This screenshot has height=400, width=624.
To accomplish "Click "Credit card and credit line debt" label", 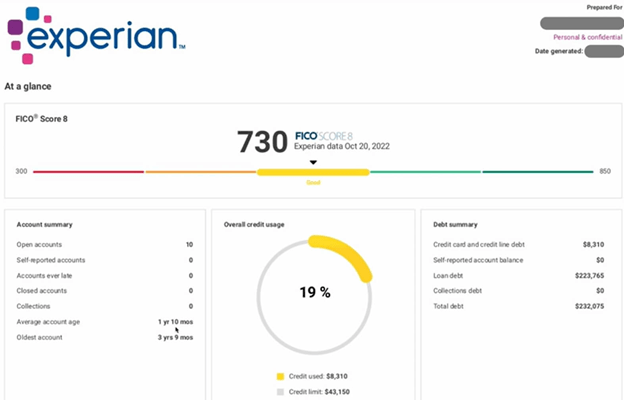I will click(x=479, y=244).
